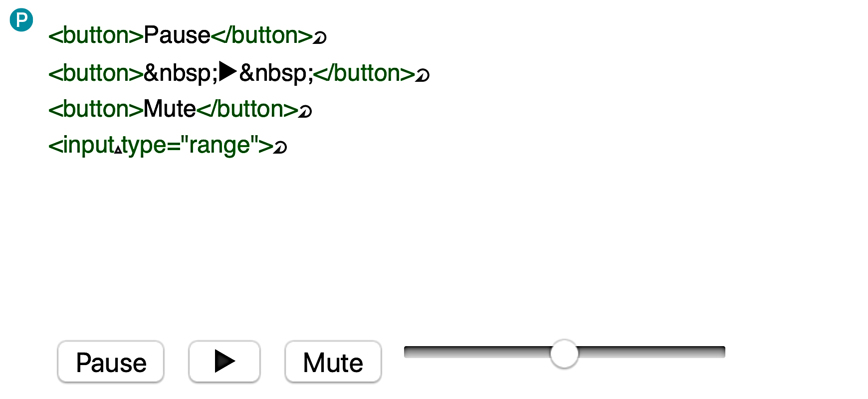Click the line-break symbol after the Pause code line

click(320, 37)
